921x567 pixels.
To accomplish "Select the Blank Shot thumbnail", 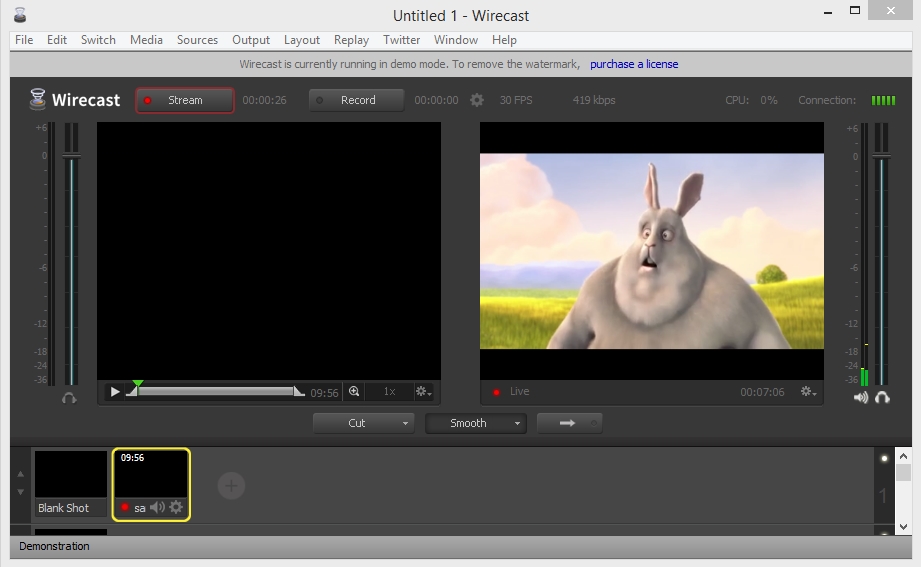I will tap(70, 483).
